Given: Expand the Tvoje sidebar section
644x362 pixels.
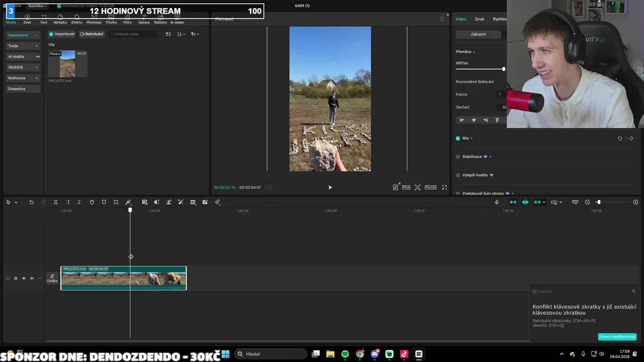Looking at the screenshot, I should (x=23, y=46).
